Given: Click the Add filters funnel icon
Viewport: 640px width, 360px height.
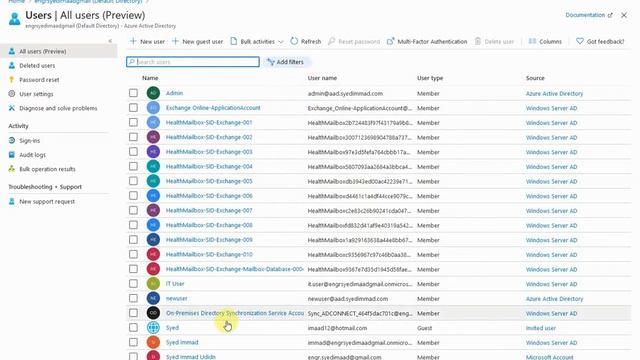Looking at the screenshot, I should (x=270, y=62).
